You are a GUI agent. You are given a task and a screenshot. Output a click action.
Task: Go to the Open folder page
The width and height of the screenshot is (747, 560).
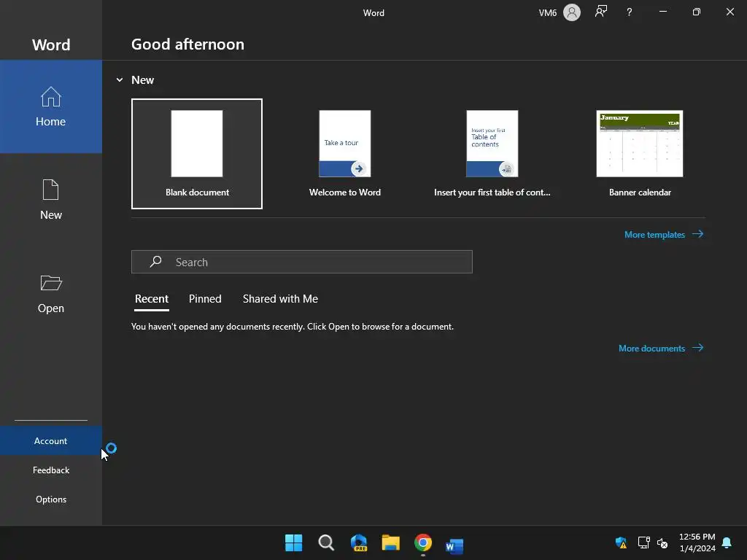(51, 293)
